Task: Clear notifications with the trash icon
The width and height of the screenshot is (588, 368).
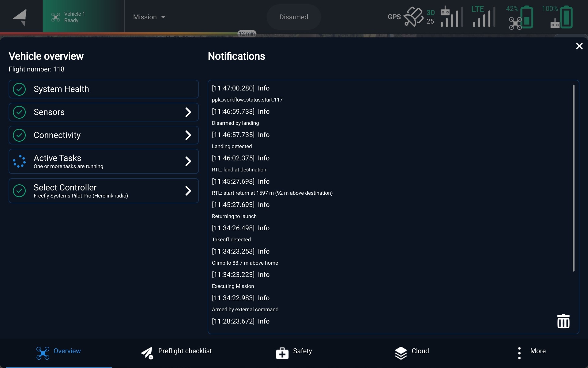Action: point(563,321)
